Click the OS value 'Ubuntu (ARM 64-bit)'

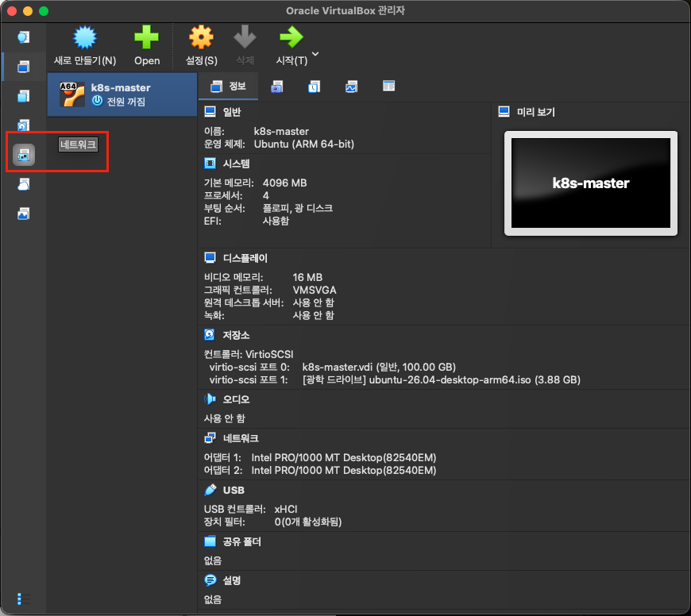point(304,144)
